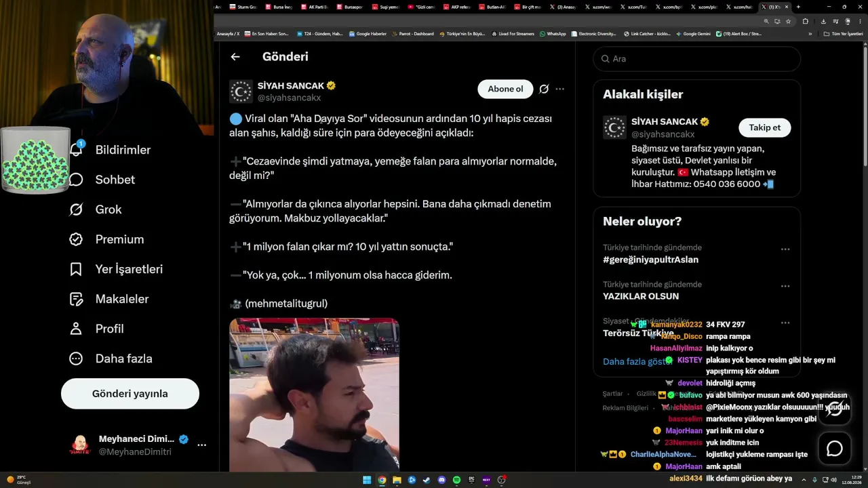The height and width of the screenshot is (488, 868).
Task: Click the Gönderi yayınla button
Action: [130, 394]
